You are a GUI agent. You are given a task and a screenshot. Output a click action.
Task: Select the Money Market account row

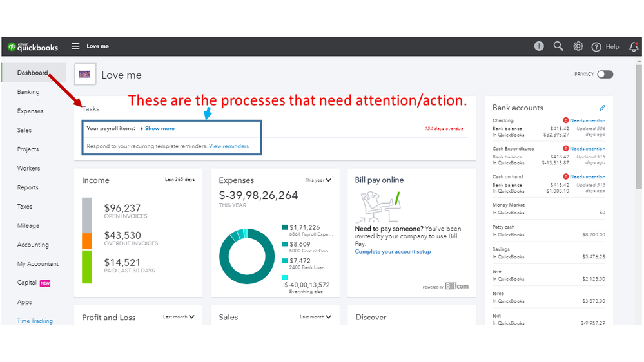click(549, 209)
